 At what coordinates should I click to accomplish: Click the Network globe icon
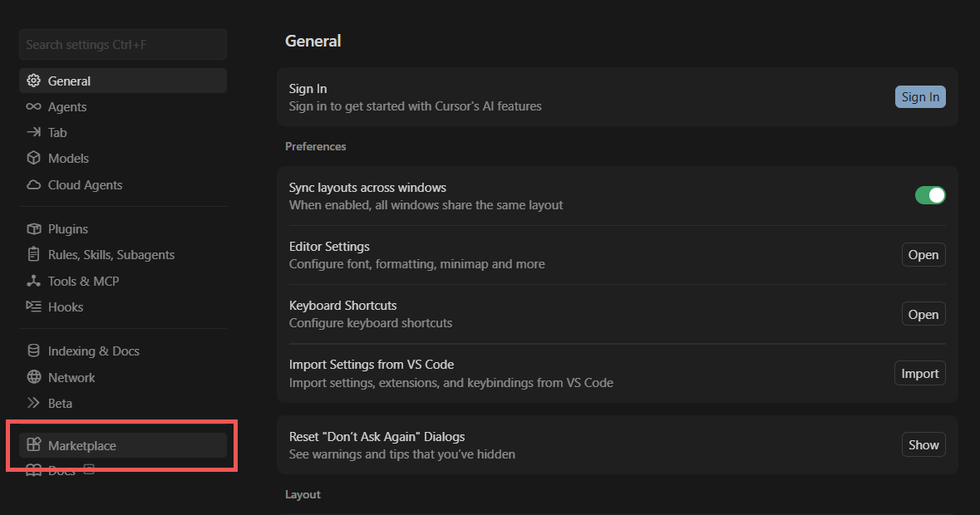click(x=33, y=378)
